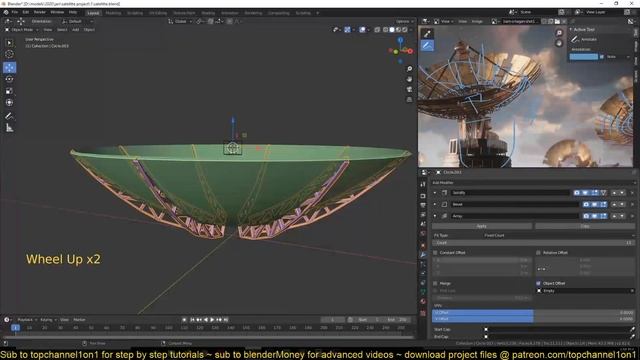
Task: Switch to the Sculpting workspace tab
Action: point(135,13)
